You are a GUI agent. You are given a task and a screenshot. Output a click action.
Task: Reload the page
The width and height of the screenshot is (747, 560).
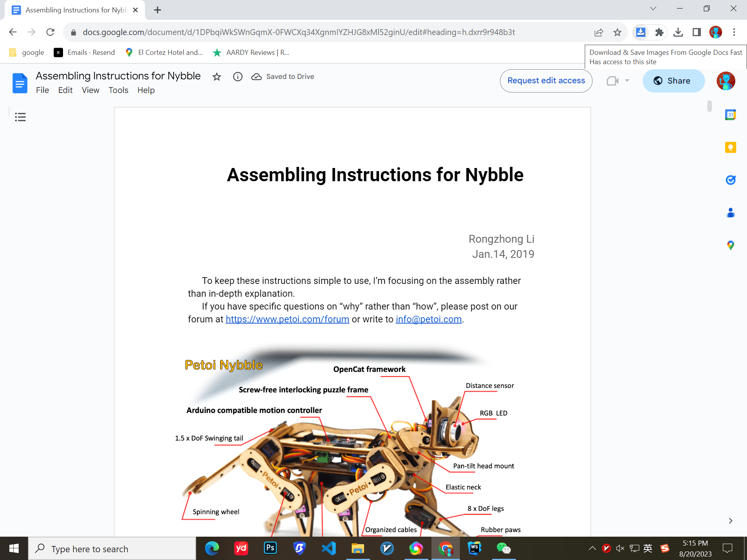point(50,32)
